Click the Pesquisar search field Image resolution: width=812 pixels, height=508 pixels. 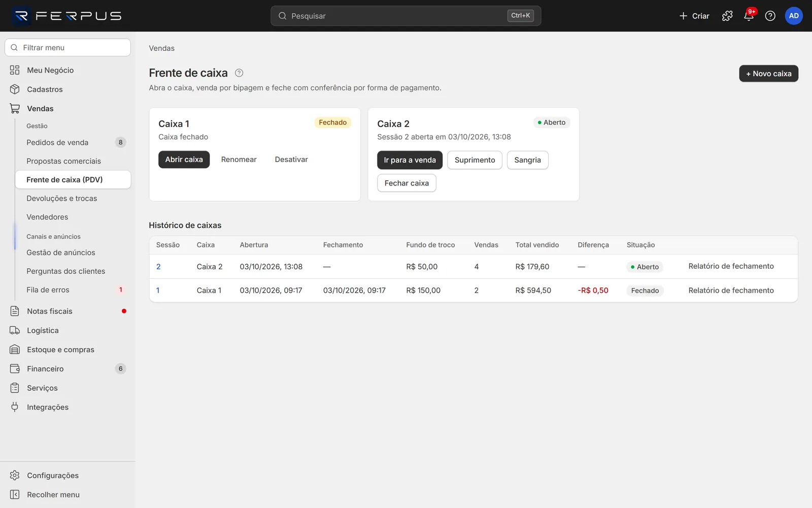pos(405,16)
